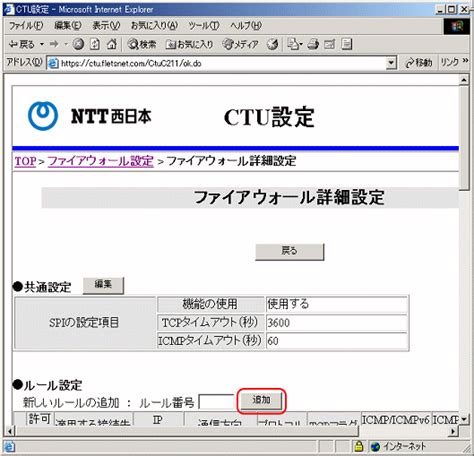Viewport: 474px width, 456px height.
Task: Open the back button history dropdown arrow
Action: point(42,44)
